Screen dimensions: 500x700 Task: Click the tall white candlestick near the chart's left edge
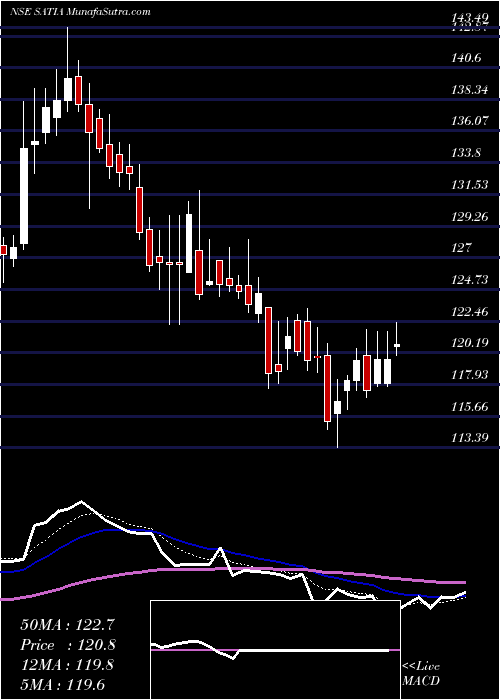24,196
